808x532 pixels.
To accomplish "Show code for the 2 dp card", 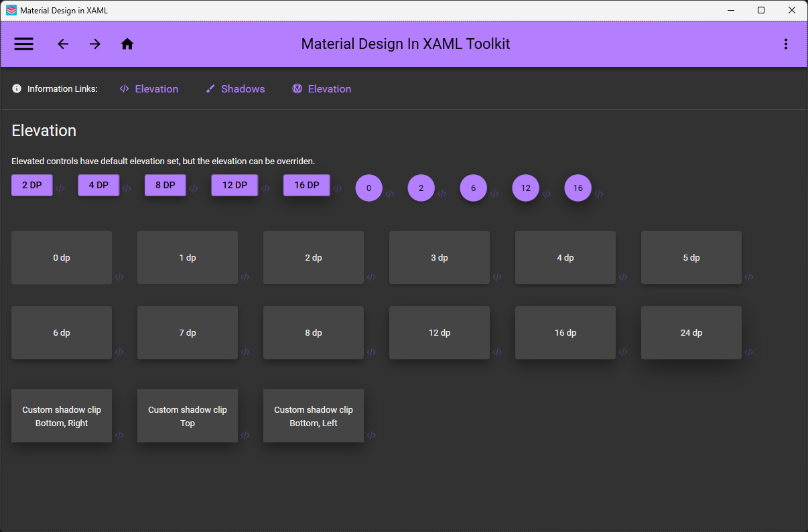I will coord(371,277).
